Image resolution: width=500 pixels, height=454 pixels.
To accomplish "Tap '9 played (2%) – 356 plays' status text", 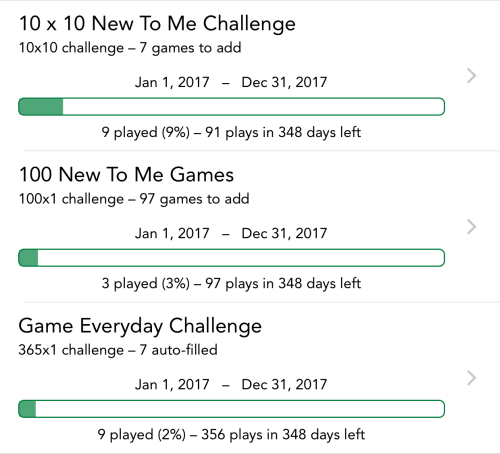I will pos(231,435).
